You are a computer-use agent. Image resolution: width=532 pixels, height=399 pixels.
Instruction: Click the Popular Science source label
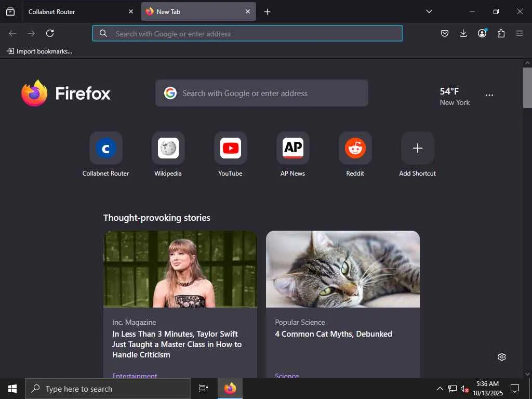[x=300, y=322]
